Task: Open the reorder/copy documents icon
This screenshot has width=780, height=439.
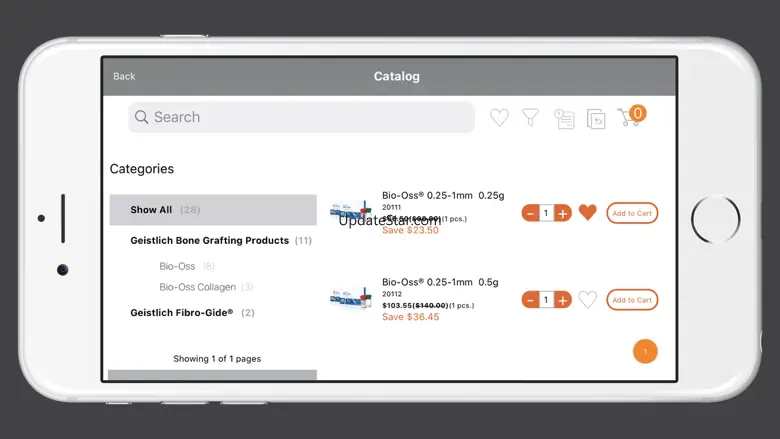Action: tap(596, 119)
